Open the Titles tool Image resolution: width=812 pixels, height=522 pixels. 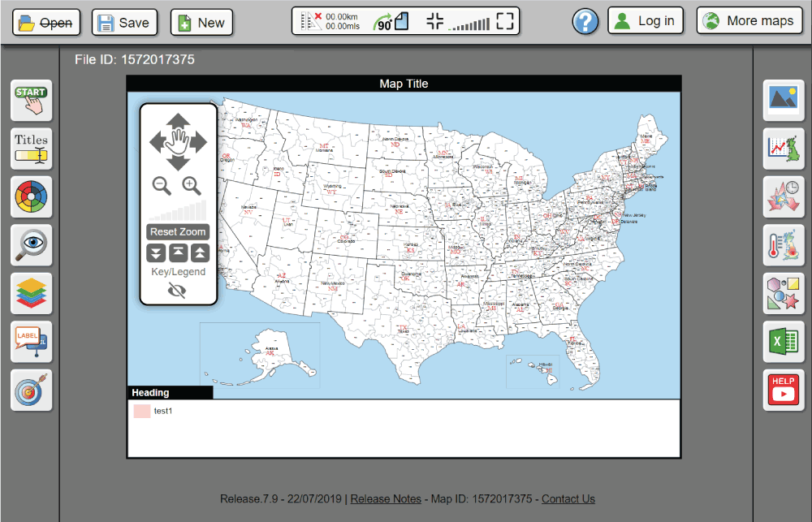31,149
